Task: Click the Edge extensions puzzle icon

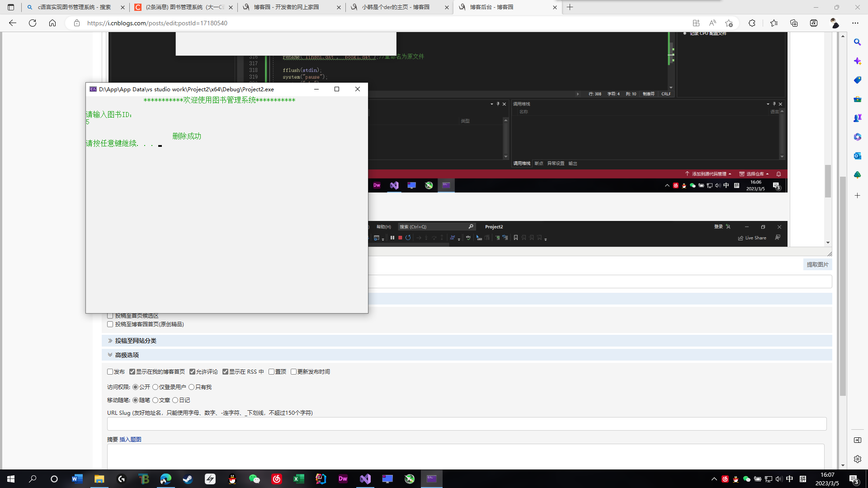Action: click(x=752, y=23)
